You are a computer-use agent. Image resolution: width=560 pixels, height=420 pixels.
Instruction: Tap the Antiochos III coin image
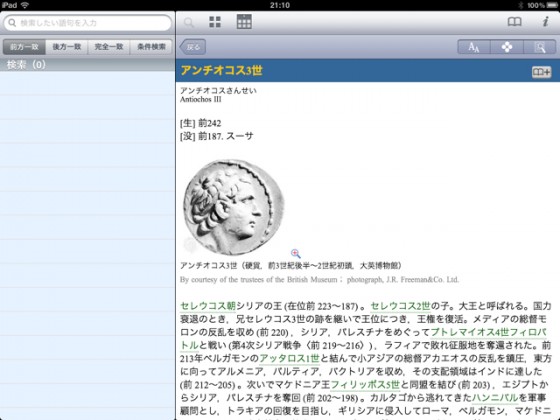click(x=234, y=208)
